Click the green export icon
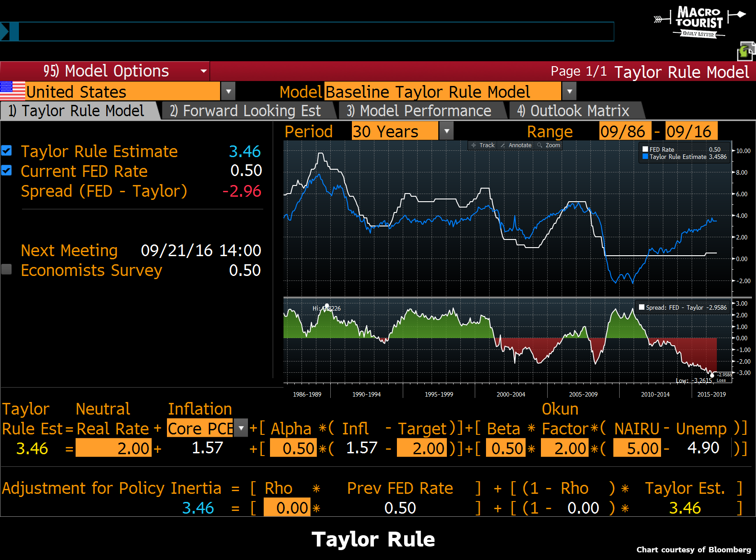 [x=746, y=51]
